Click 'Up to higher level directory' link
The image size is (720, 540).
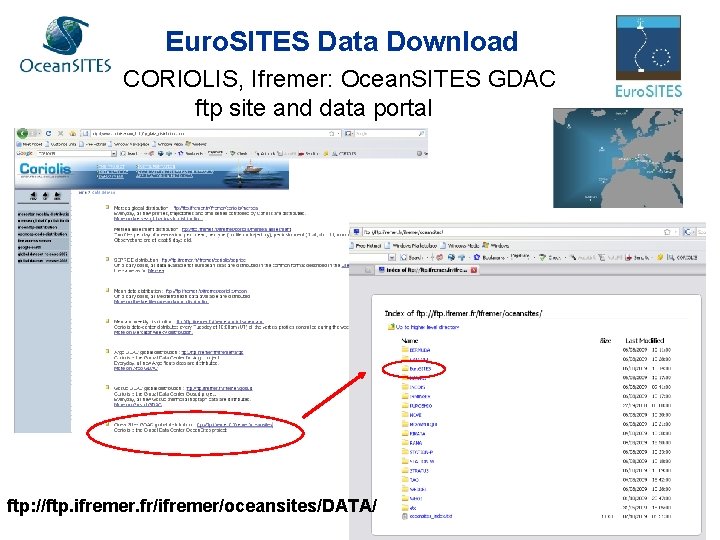[x=427, y=327]
